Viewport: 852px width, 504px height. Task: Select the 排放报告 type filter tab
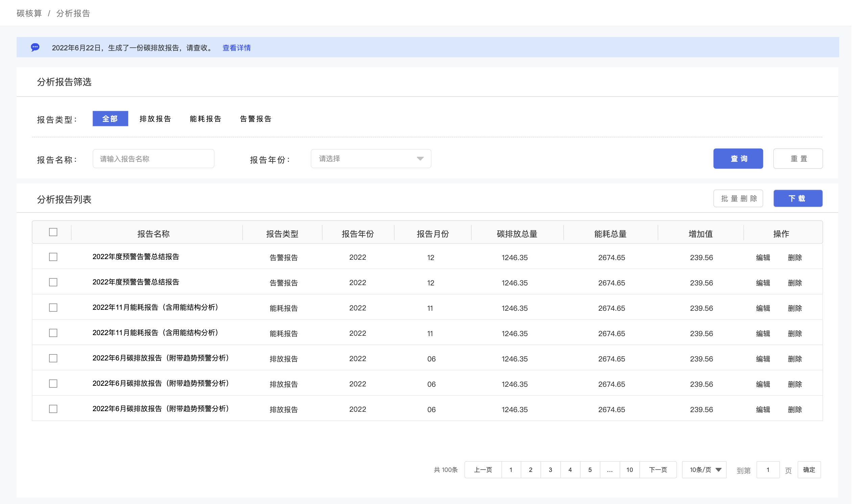(x=155, y=119)
